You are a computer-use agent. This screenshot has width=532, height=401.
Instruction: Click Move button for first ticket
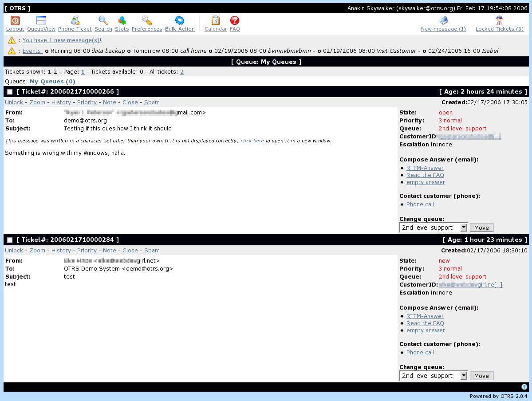point(481,228)
